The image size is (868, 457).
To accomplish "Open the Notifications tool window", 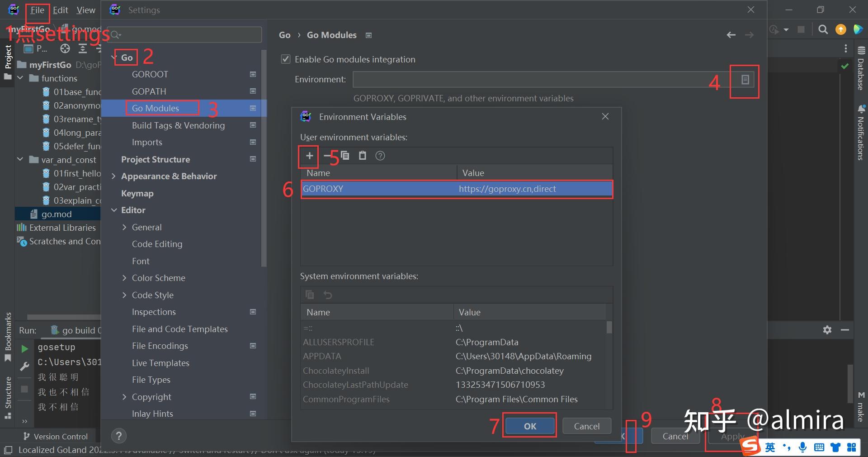I will [861, 133].
